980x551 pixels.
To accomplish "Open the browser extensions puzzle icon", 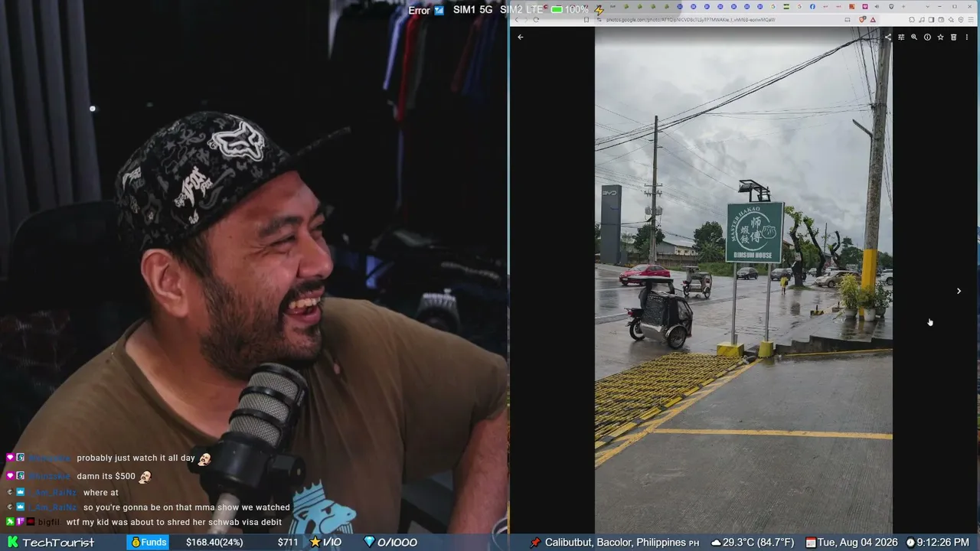I will (912, 20).
